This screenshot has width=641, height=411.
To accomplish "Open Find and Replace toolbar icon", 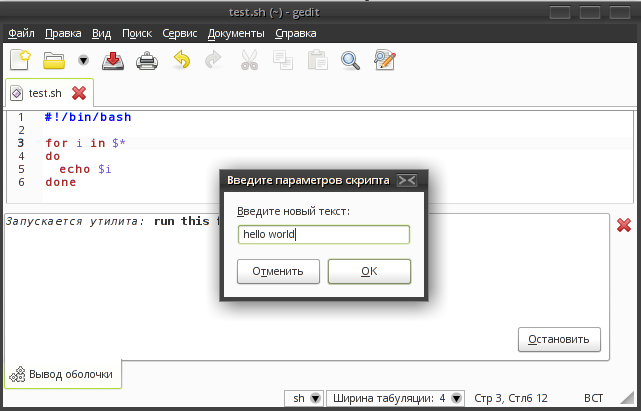I will pos(384,61).
